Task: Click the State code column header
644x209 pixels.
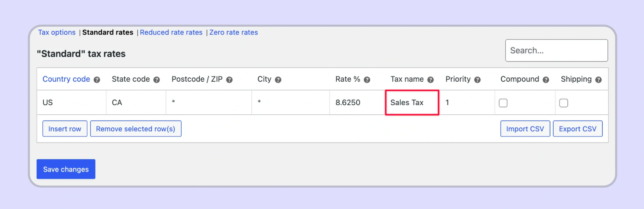Action: coord(131,79)
